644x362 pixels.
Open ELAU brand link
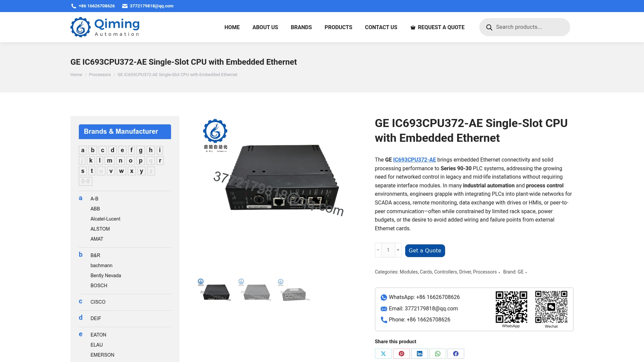[97, 345]
